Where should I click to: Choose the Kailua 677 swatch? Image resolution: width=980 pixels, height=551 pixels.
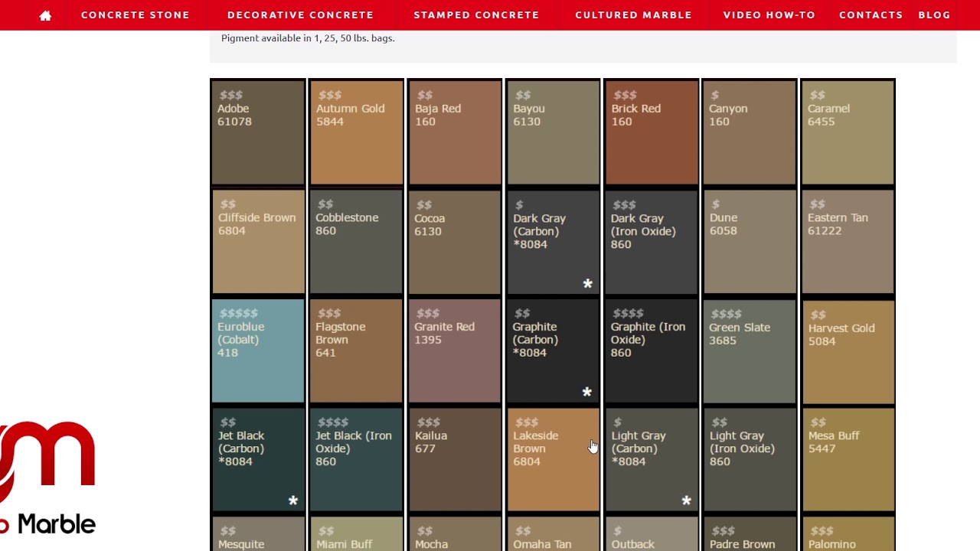pyautogui.click(x=455, y=459)
